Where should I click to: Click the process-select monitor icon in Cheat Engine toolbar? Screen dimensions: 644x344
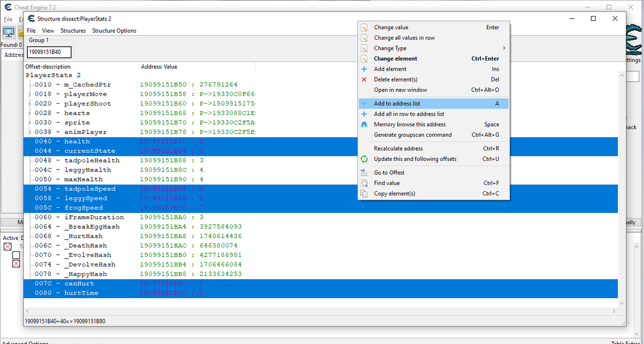(9, 33)
